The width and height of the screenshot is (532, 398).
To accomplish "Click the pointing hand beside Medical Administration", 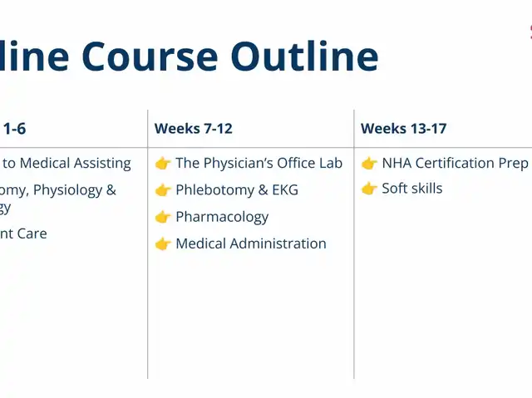I will [x=163, y=243].
